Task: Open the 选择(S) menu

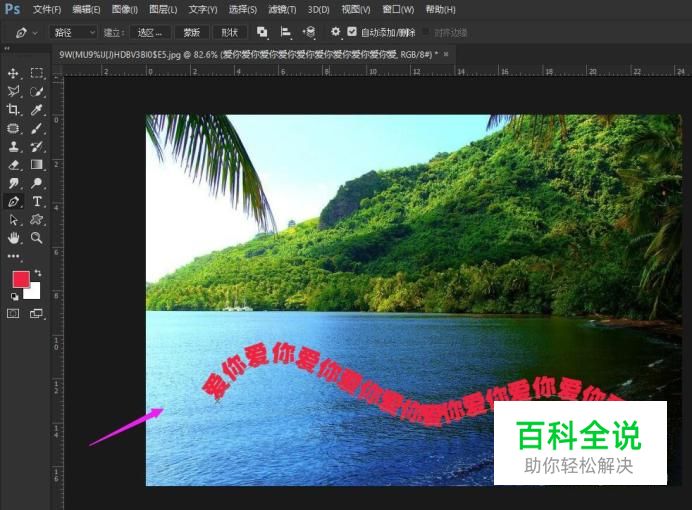Action: pyautogui.click(x=243, y=9)
